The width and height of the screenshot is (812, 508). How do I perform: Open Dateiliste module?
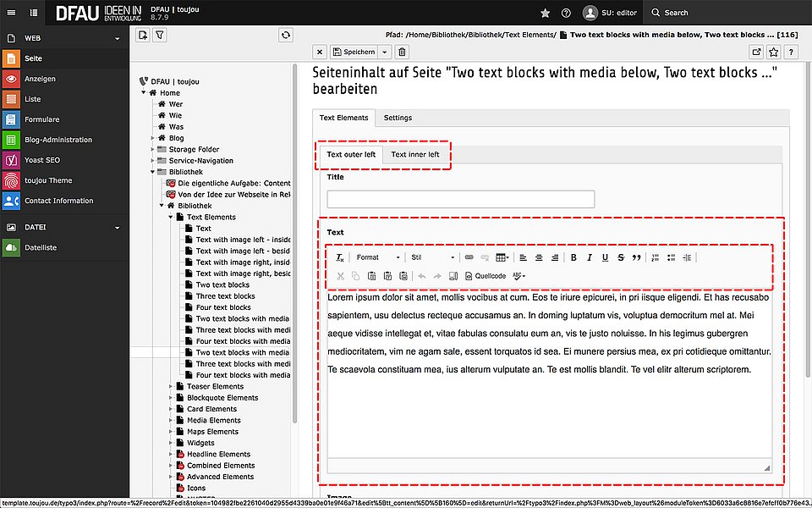pos(64,248)
